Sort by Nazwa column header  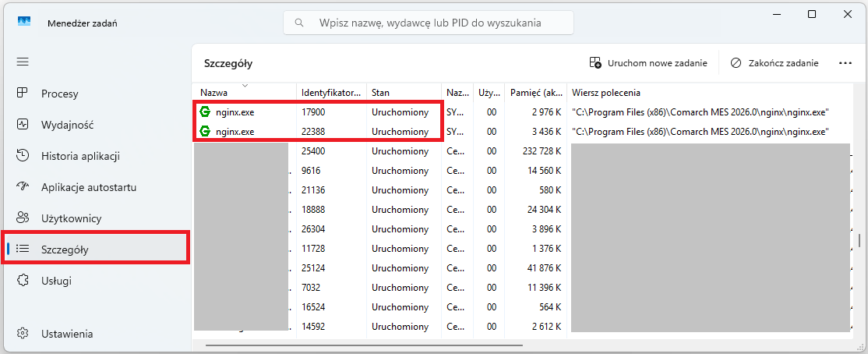(x=244, y=92)
